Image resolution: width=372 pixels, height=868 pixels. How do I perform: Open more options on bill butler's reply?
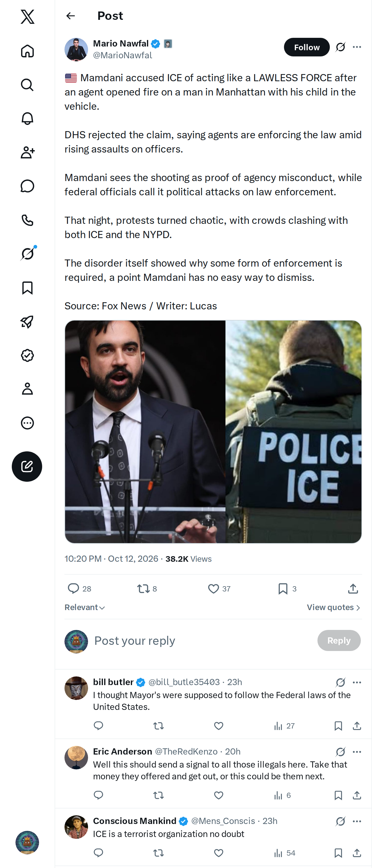[357, 682]
